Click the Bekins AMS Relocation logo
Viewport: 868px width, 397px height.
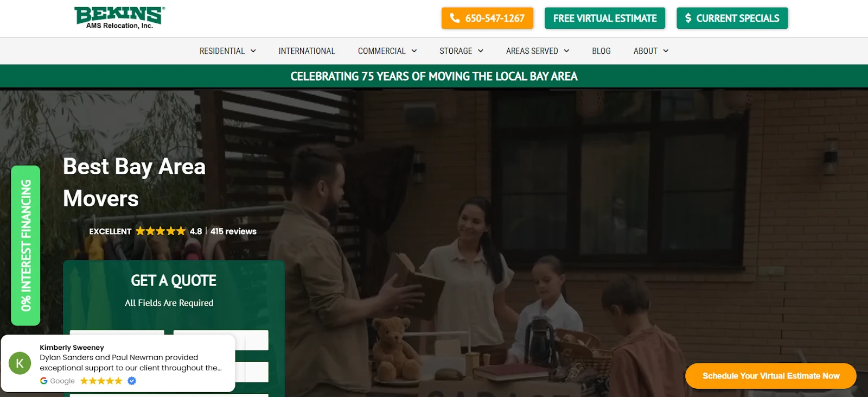119,18
